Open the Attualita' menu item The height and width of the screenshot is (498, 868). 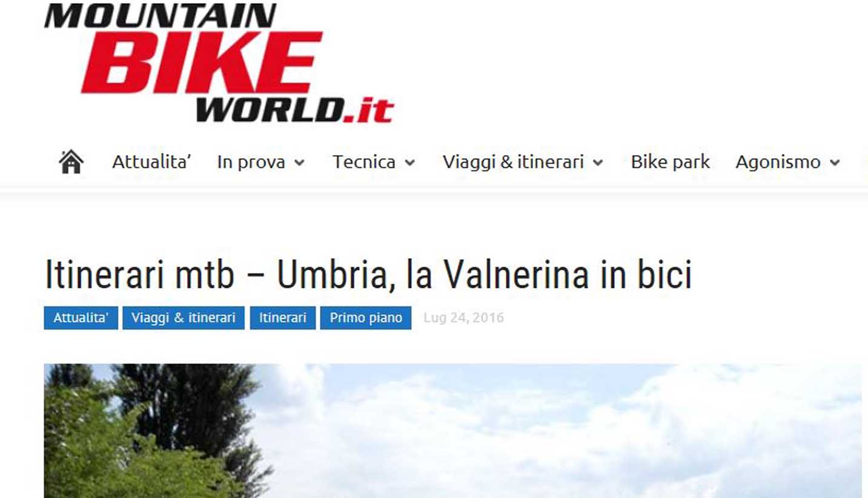[x=152, y=162]
